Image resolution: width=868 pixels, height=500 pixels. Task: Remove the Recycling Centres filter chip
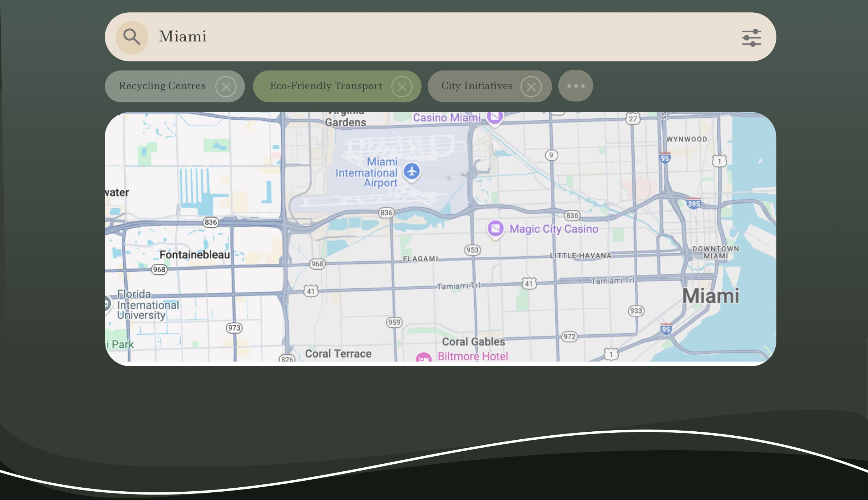(226, 87)
